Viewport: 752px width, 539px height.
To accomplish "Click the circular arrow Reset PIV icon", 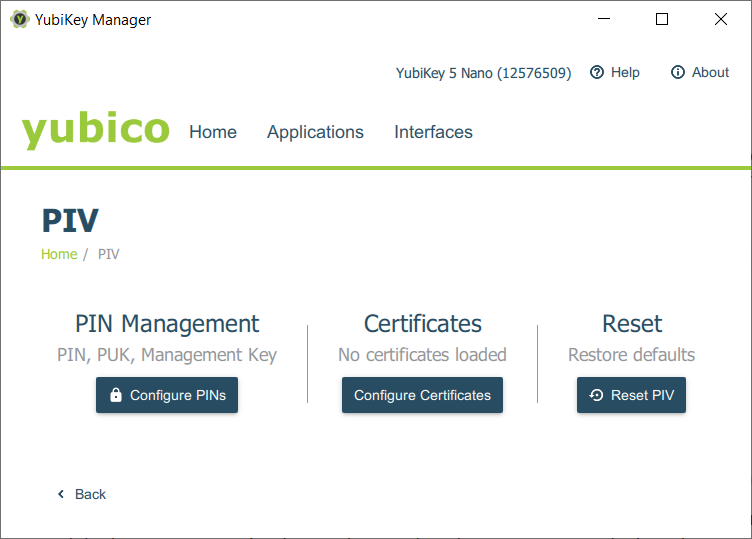I will tap(597, 395).
